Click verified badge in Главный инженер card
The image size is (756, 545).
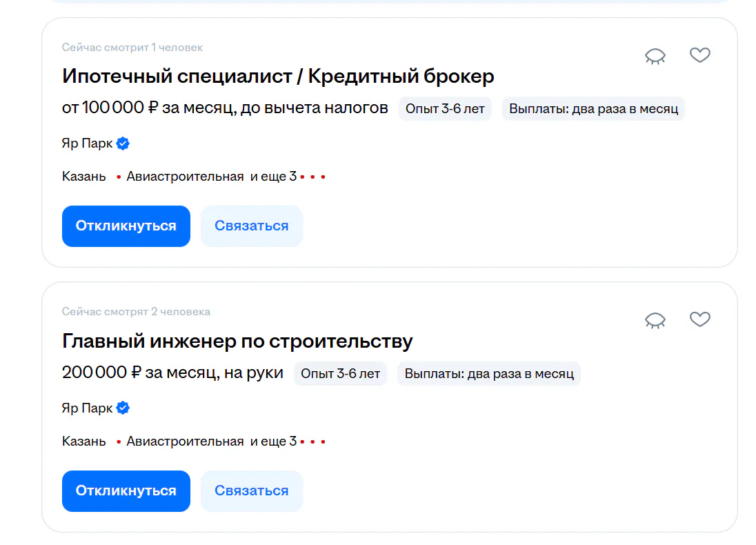[123, 408]
